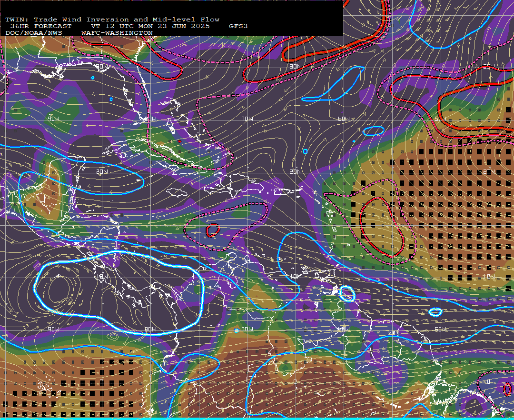The height and width of the screenshot is (420, 514).
Task: Click the red oval contour east of the Lesser Antilles
Action: tap(381, 227)
